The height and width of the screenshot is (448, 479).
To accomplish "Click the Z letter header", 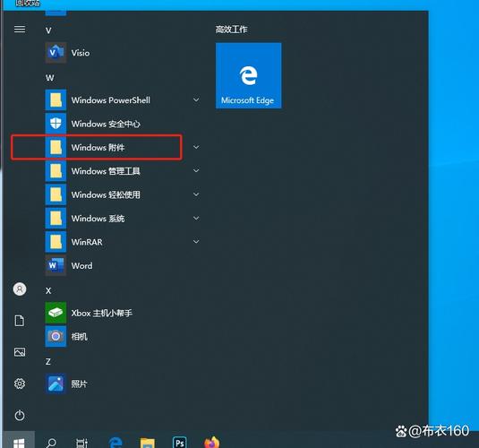I will coord(48,361).
